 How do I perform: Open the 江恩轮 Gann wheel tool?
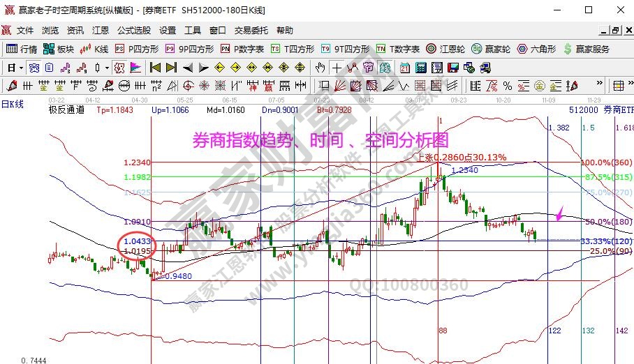click(448, 49)
